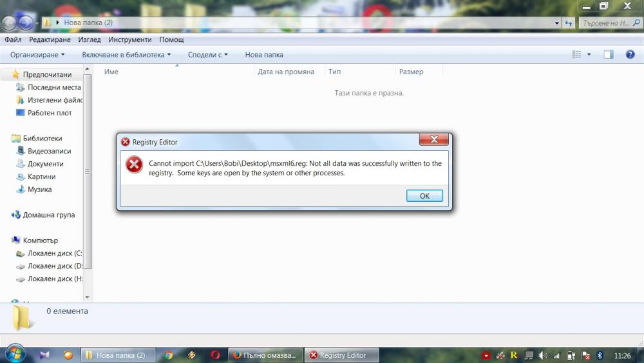Click the Windows Start orb
Viewport: 644px width, 363px height.
15,355
